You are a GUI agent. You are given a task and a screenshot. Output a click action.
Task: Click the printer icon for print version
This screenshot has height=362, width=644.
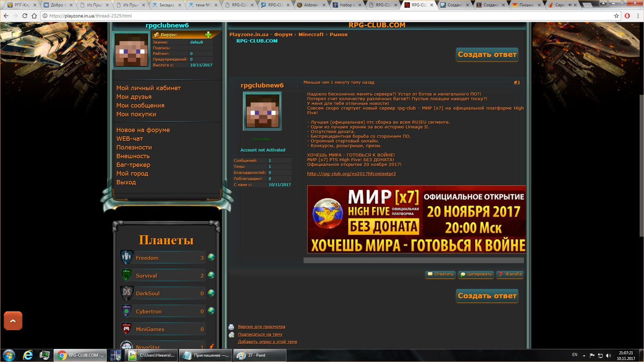(231, 327)
